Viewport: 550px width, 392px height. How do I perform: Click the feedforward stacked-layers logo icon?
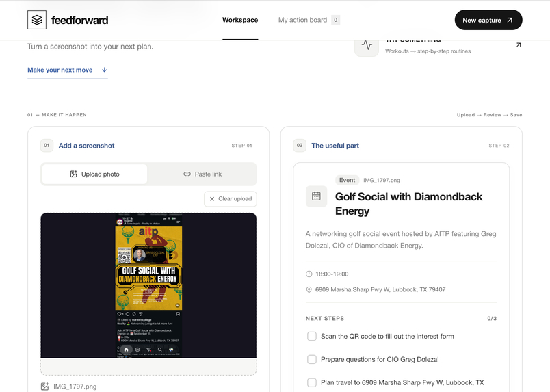point(37,20)
